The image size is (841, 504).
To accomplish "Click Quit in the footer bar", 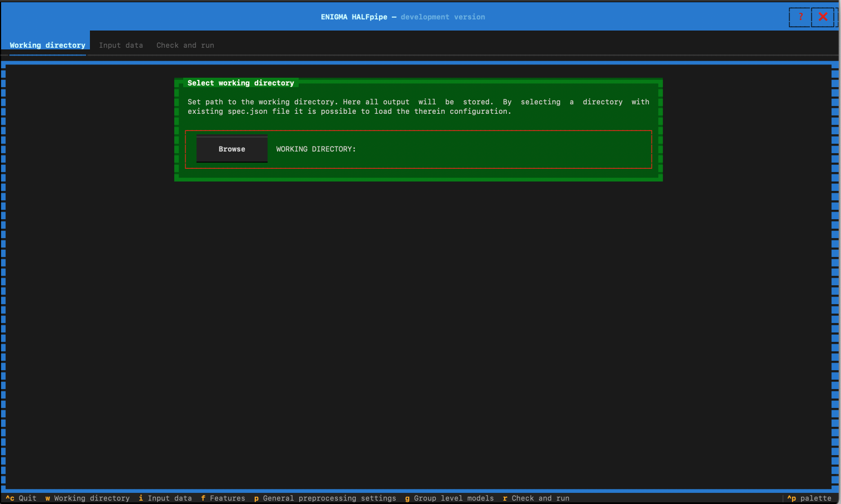I will pyautogui.click(x=21, y=498).
